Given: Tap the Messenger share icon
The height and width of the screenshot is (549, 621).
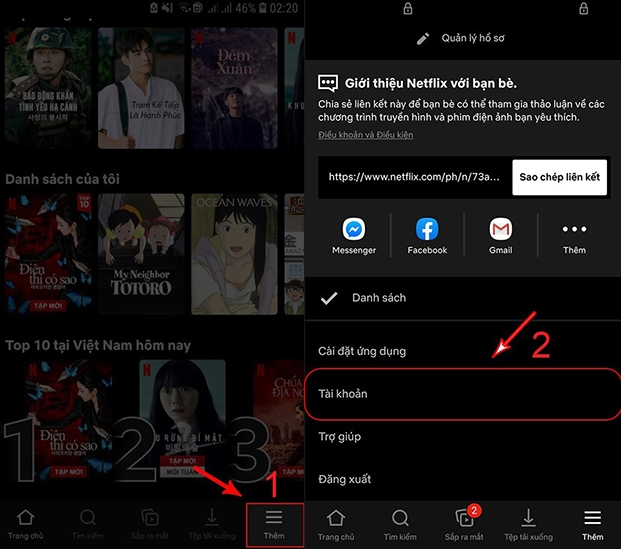Looking at the screenshot, I should pyautogui.click(x=353, y=229).
